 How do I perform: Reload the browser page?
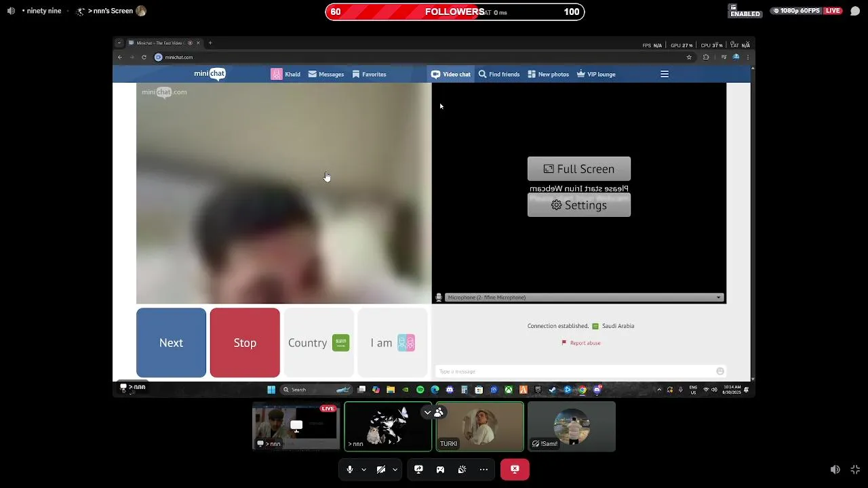(x=144, y=57)
